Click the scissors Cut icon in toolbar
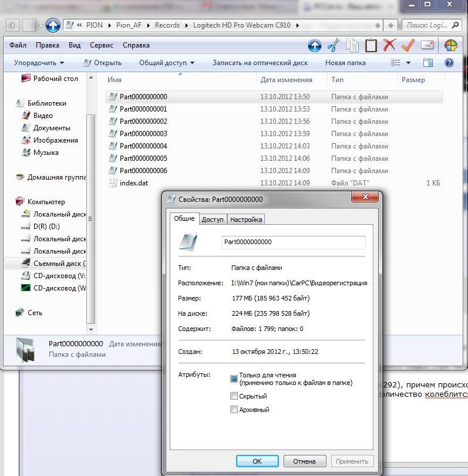 [334, 45]
